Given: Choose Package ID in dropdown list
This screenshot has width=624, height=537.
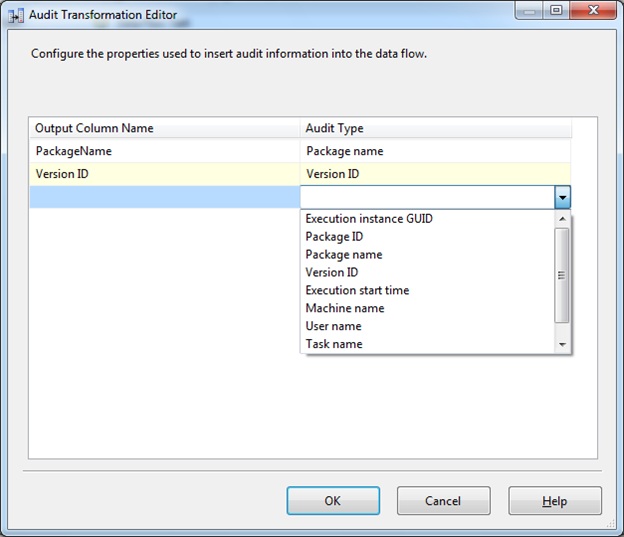Looking at the screenshot, I should click(x=334, y=237).
